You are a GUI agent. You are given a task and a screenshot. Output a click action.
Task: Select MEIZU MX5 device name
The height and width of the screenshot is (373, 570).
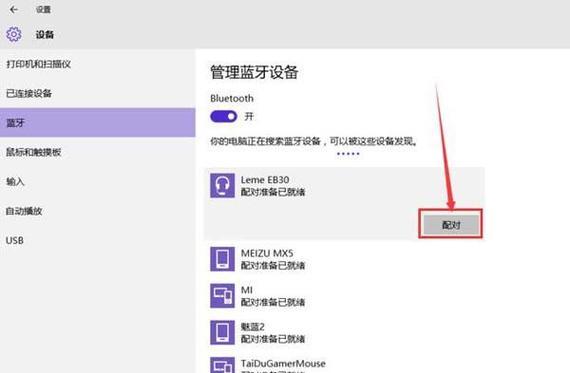[267, 253]
